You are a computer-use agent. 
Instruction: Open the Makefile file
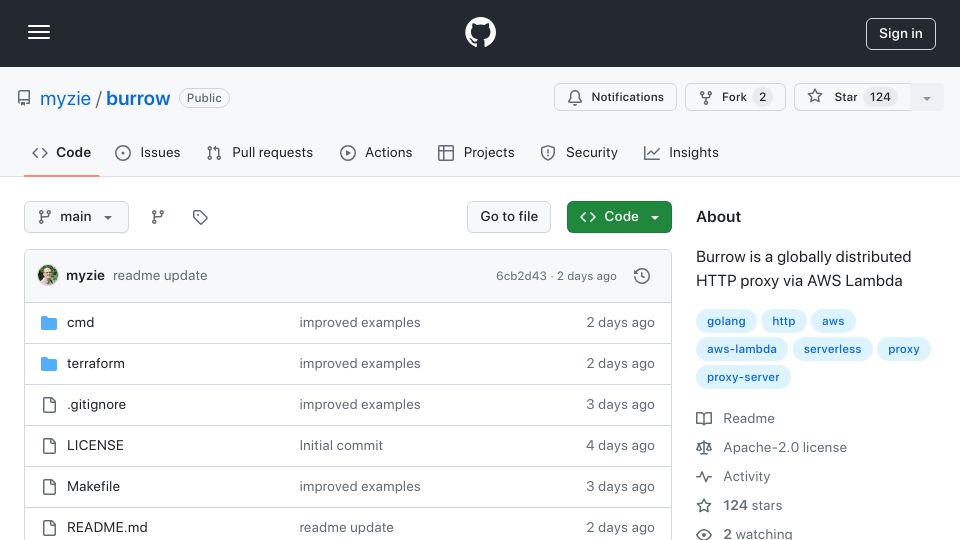[x=93, y=487]
